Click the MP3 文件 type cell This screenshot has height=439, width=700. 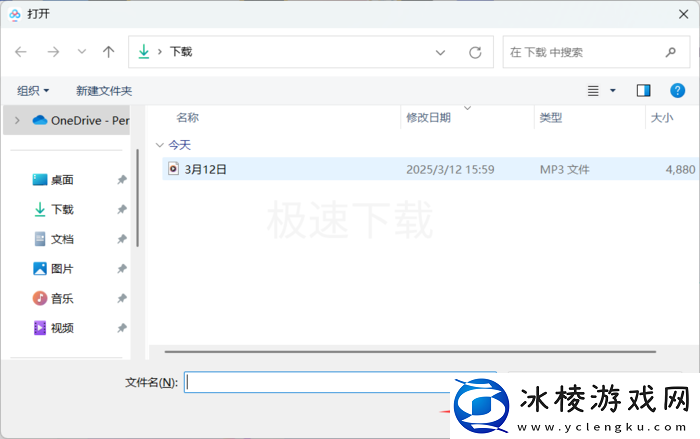point(565,169)
